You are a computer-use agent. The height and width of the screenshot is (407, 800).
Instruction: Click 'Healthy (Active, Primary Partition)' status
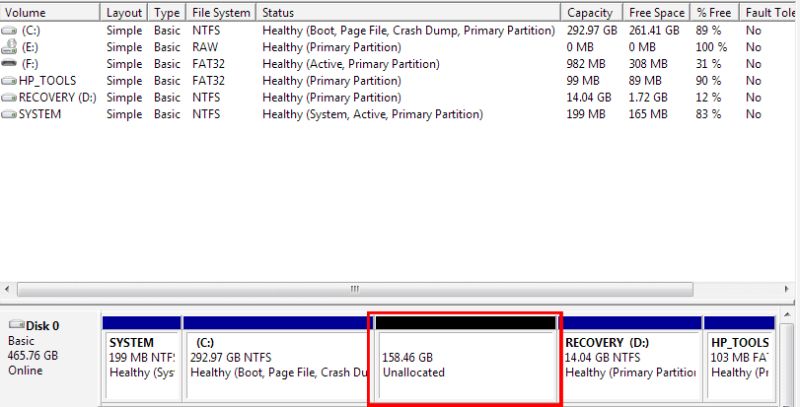click(351, 64)
